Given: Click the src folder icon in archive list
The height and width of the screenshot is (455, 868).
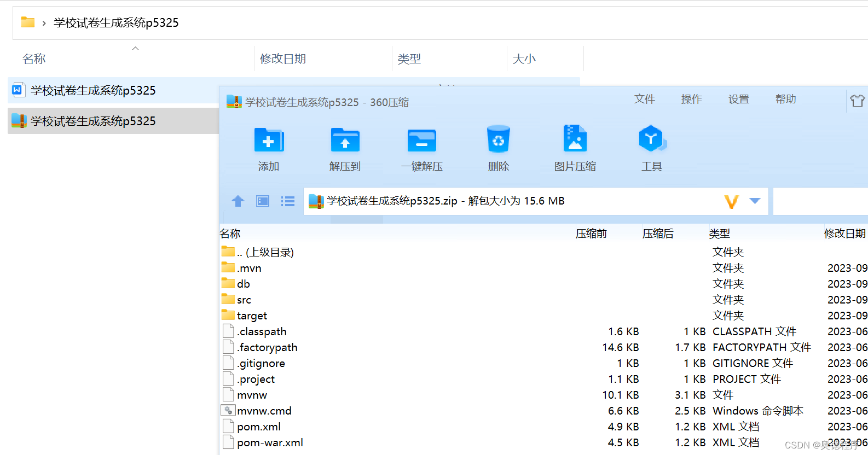Looking at the screenshot, I should [228, 299].
